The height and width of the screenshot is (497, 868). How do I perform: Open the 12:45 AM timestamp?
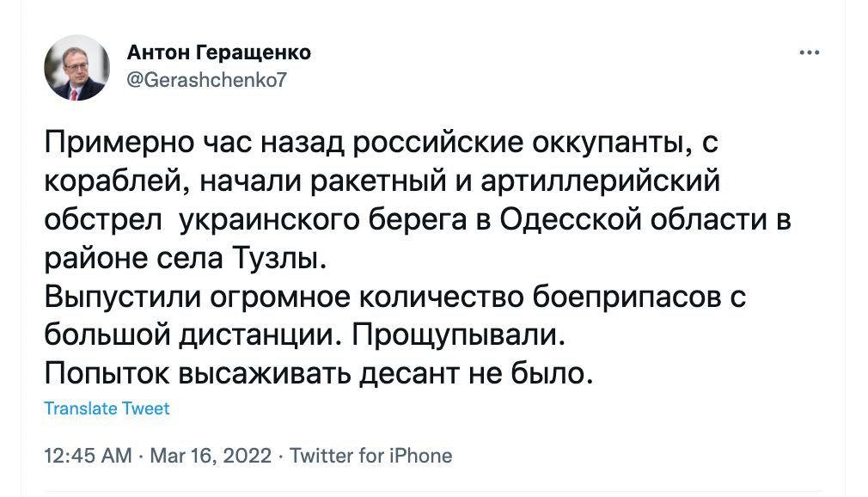pyautogui.click(x=88, y=456)
